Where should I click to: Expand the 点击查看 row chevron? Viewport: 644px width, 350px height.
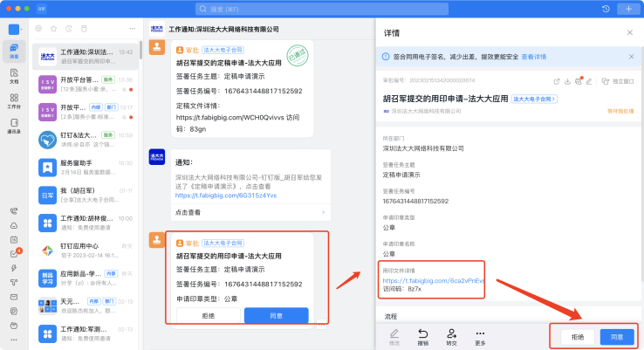(x=323, y=212)
